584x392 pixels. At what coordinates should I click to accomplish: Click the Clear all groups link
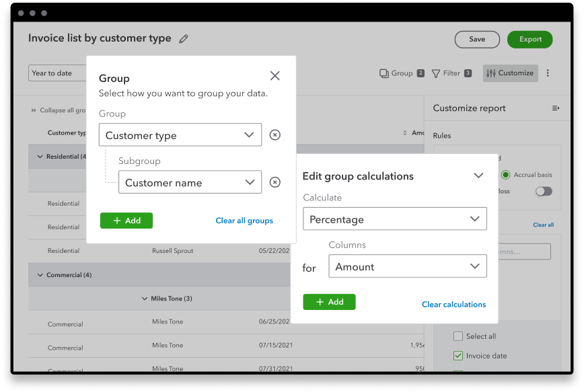coord(244,221)
